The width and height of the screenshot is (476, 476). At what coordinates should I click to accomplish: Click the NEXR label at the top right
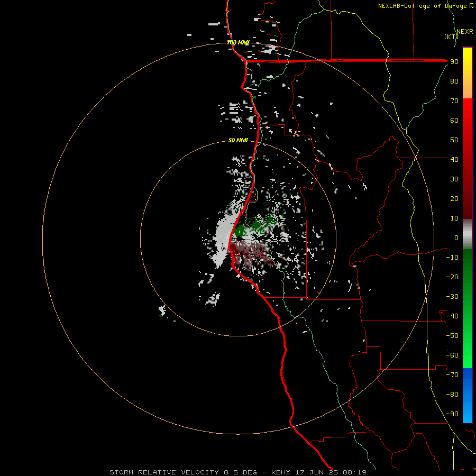(465, 32)
